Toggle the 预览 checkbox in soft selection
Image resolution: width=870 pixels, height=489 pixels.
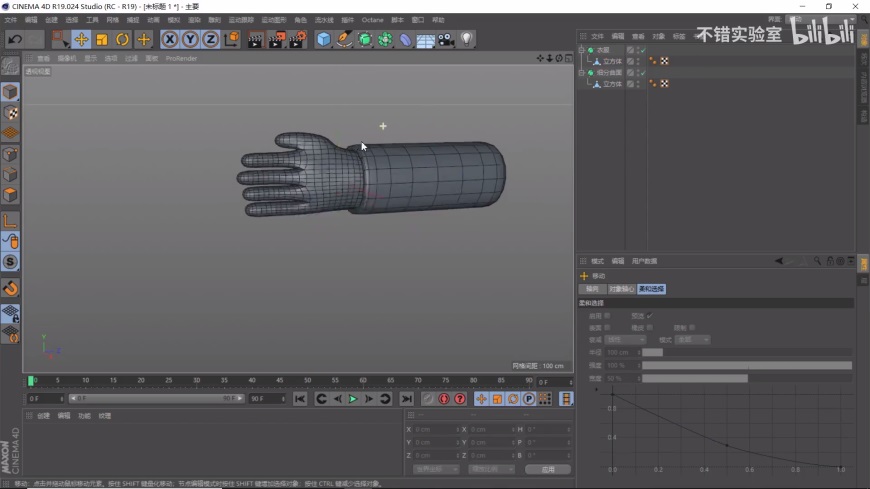tap(649, 316)
